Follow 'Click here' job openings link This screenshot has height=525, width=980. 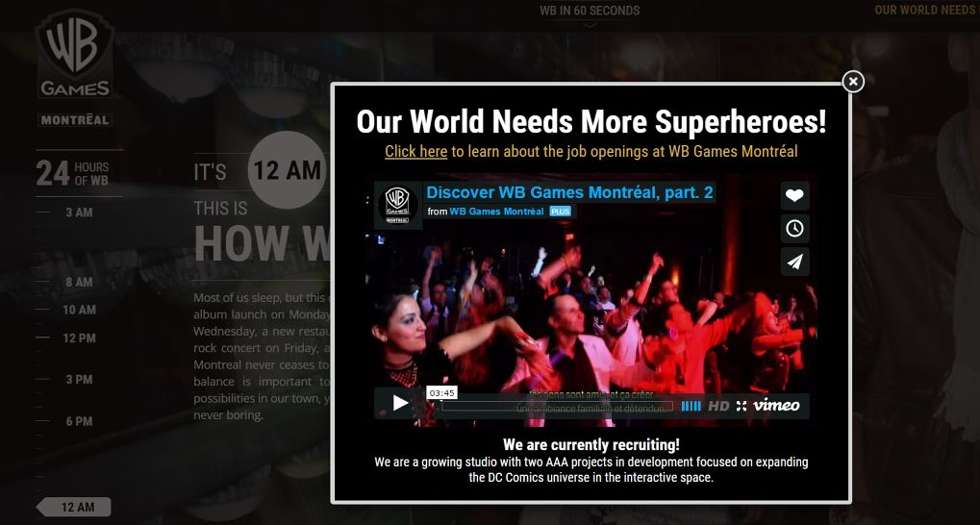coord(415,151)
